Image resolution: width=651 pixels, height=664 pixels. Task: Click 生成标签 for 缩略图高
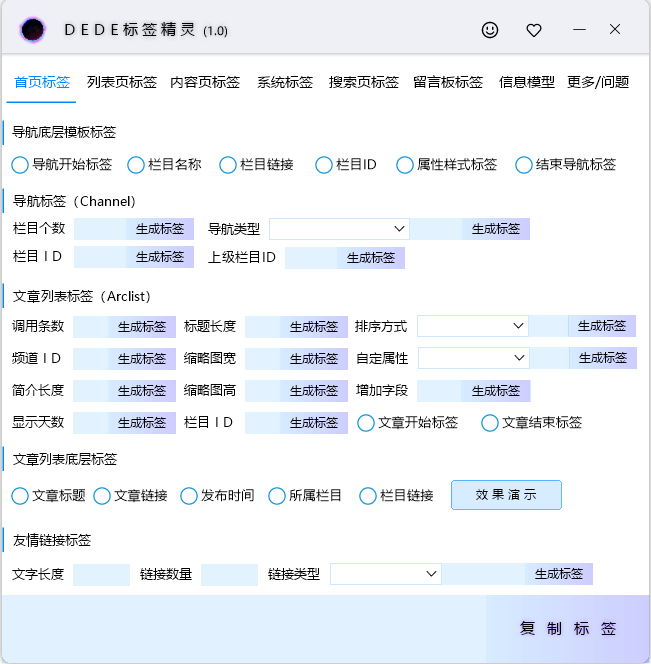click(x=313, y=391)
